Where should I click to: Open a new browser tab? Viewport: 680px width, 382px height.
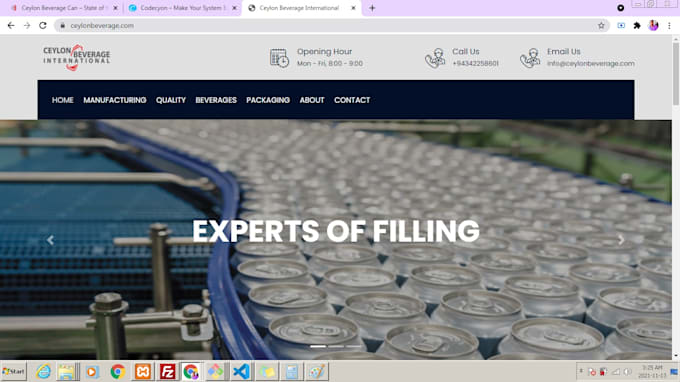[x=372, y=8]
